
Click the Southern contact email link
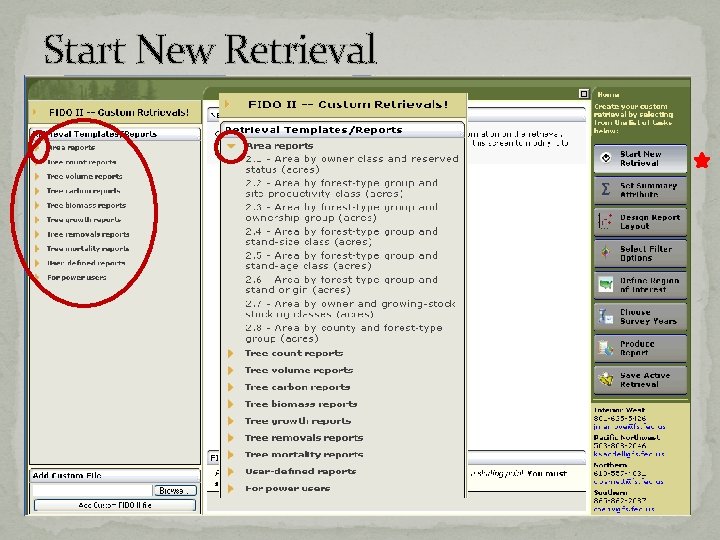pyautogui.click(x=624, y=509)
